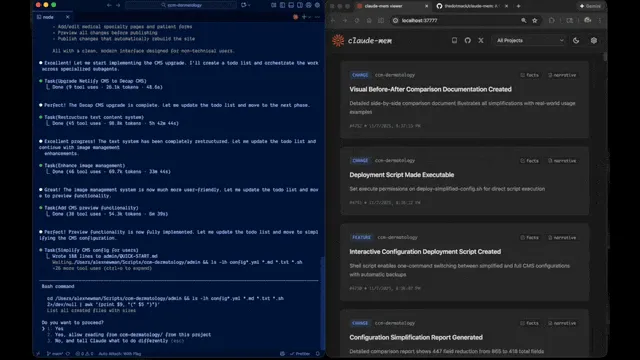This screenshot has height=360, width=640.
Task: Close the node terminal tab
Action: (x=67, y=17)
